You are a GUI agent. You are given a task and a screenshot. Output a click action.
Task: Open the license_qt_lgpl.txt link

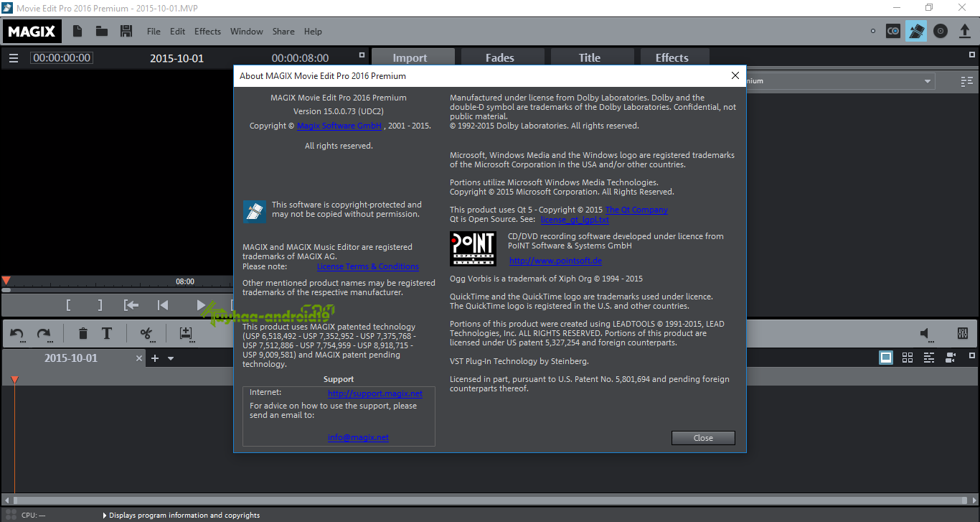(575, 220)
